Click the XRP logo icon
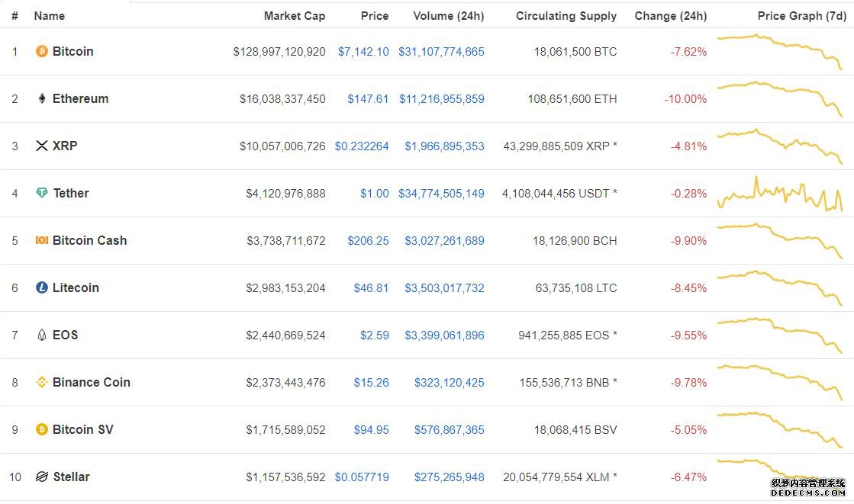Screen dimensions: 854x504 point(42,146)
